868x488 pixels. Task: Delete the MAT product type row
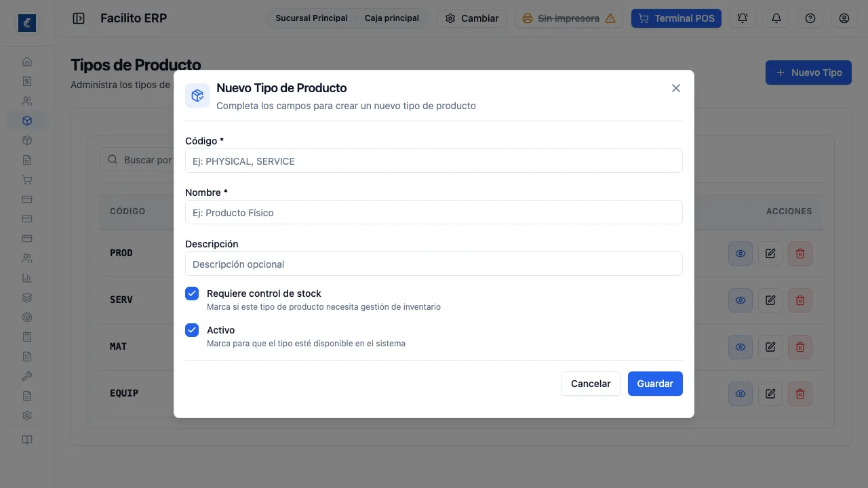pos(800,347)
